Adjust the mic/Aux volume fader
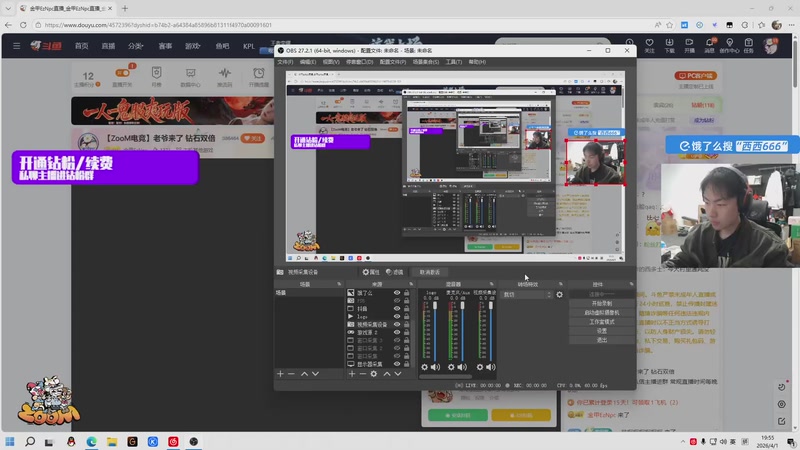The width and height of the screenshot is (800, 450). pos(463,306)
